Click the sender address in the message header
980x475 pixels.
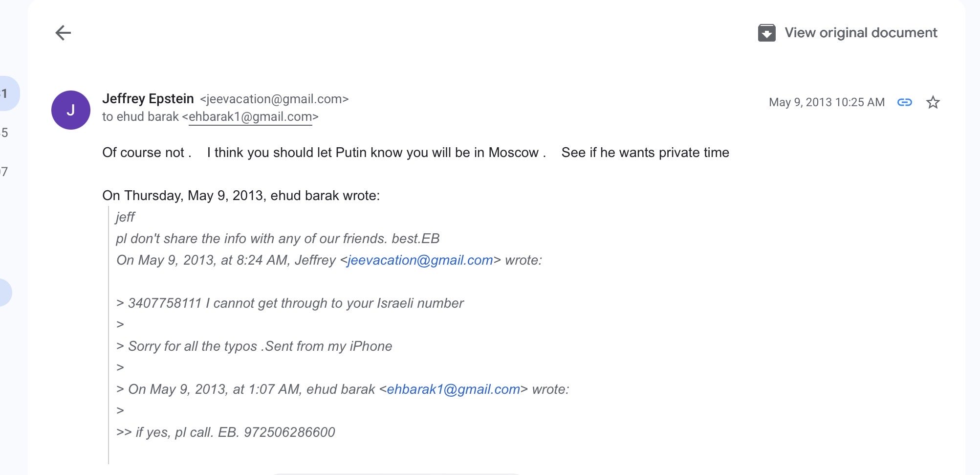click(x=274, y=99)
